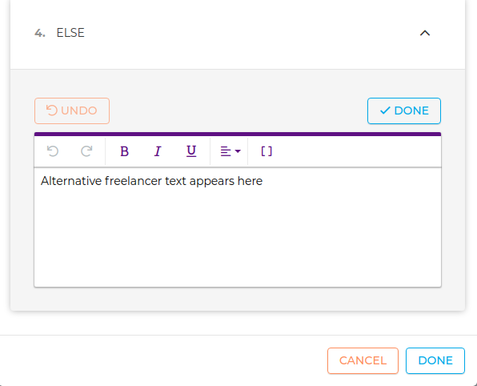Click the step number 4 label
This screenshot has width=477, height=386.
tap(40, 33)
